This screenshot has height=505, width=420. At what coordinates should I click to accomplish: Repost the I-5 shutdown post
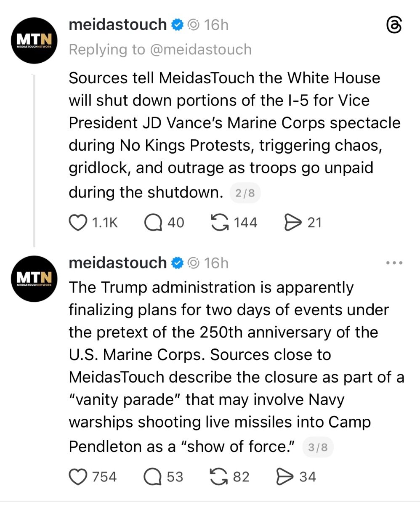(220, 222)
